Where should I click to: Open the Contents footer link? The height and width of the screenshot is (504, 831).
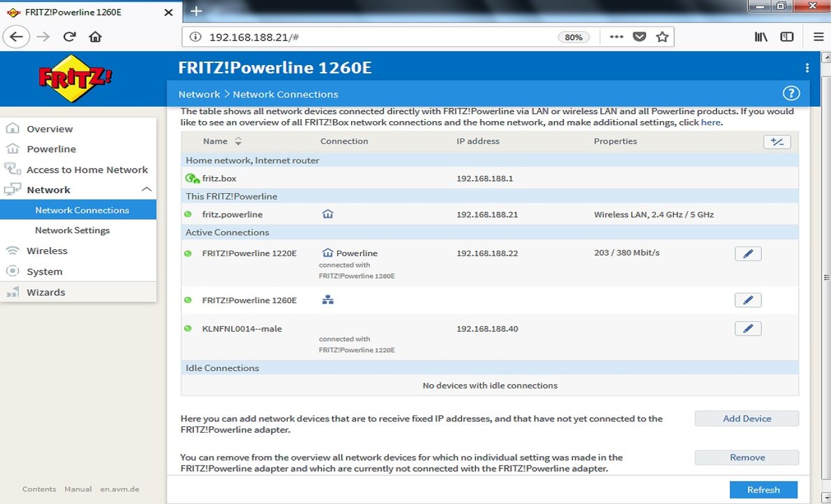coord(39,489)
